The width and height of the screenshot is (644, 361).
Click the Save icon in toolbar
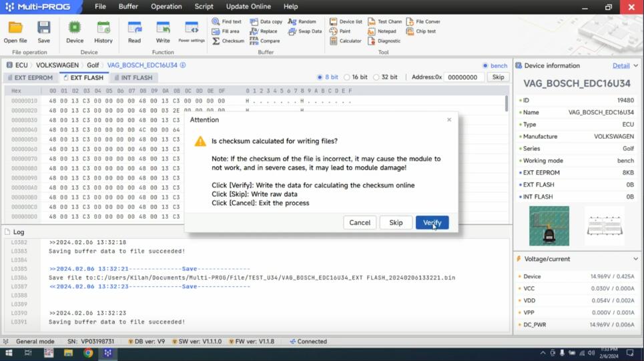43,28
